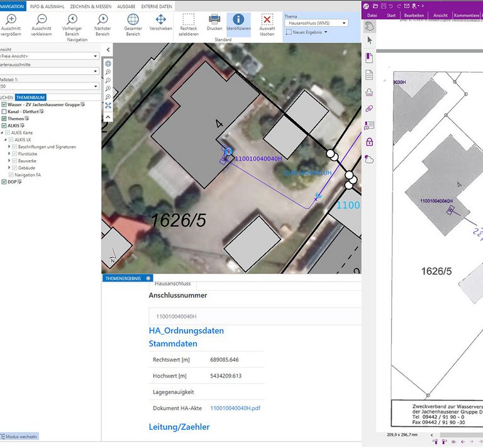Open security lock panel in PDF viewer
This screenshot has height=448, width=483.
point(369,142)
